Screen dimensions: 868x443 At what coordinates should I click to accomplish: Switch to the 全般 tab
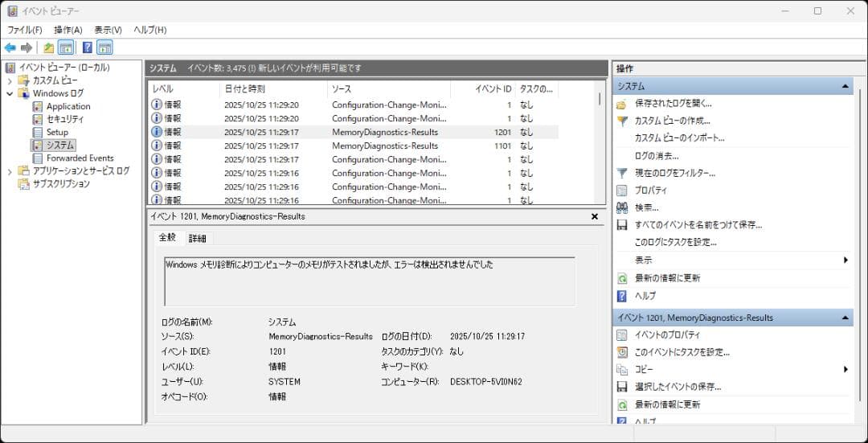167,237
